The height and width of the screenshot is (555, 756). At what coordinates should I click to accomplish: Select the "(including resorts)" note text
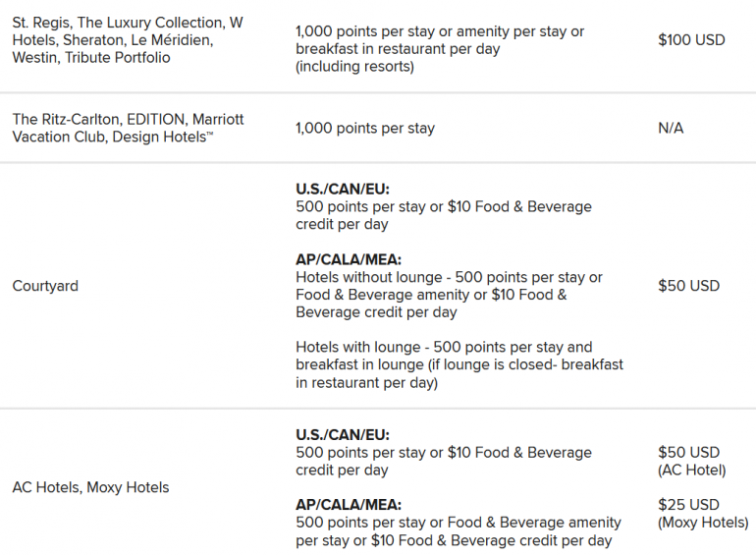point(354,67)
